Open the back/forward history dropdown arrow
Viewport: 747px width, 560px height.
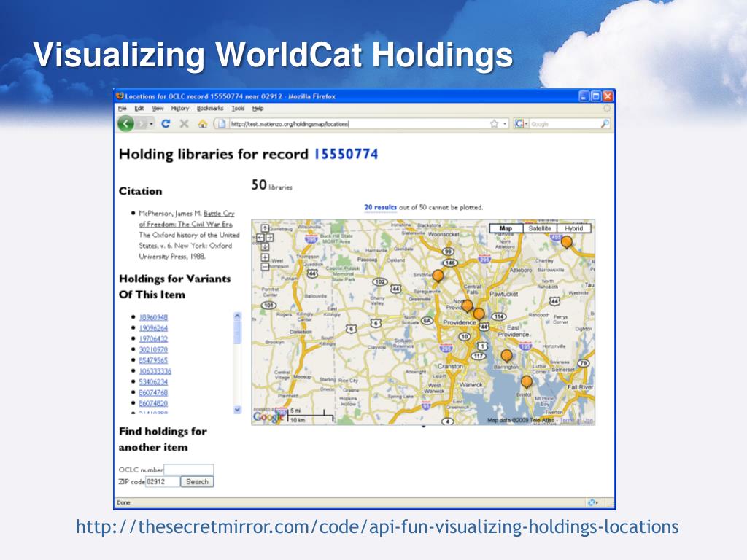pos(151,124)
